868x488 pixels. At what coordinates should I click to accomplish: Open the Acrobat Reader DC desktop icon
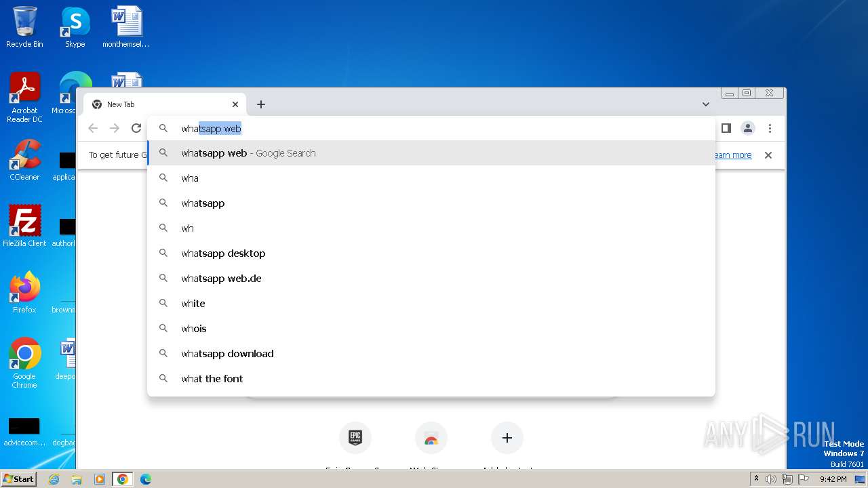[x=24, y=98]
